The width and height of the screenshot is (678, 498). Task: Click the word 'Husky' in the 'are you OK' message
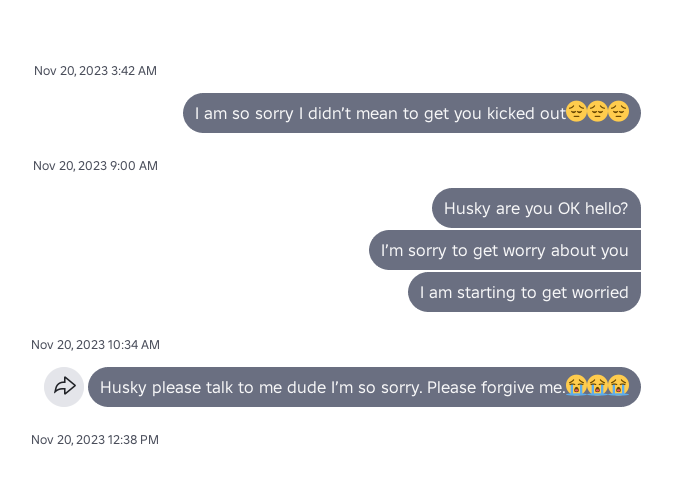click(x=467, y=208)
